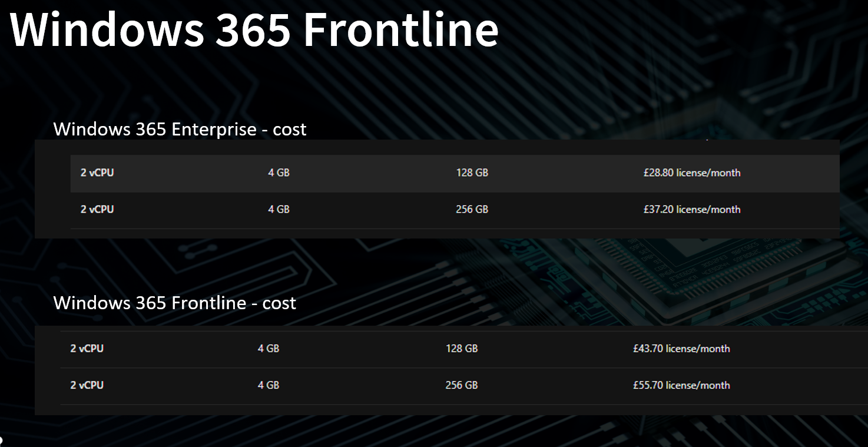Select 128 GB storage in Frontline table
Screen dimensions: 868x447
click(462, 349)
